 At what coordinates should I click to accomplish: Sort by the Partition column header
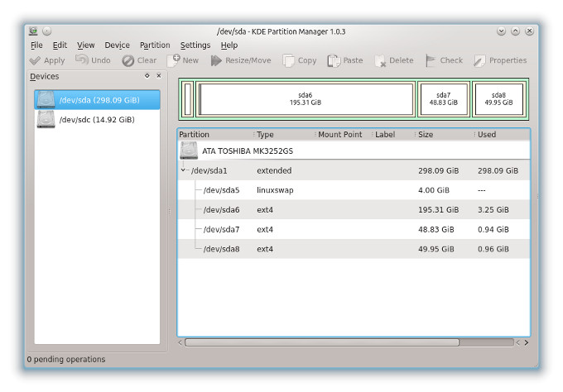pyautogui.click(x=216, y=135)
